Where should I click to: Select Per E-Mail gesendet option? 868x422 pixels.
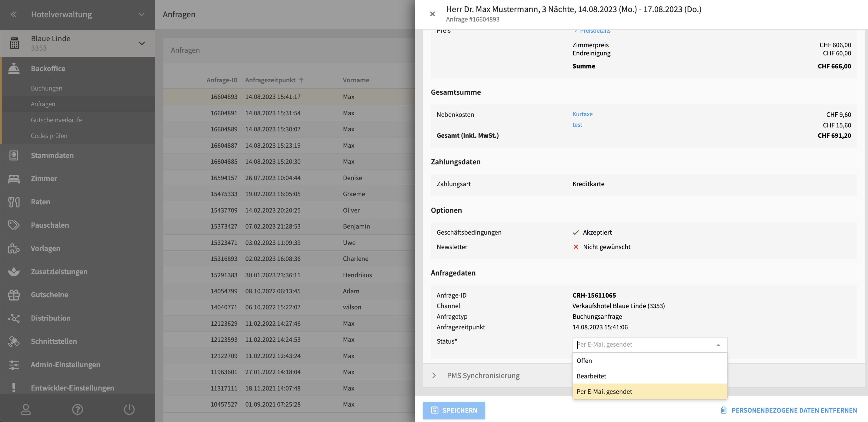click(650, 391)
